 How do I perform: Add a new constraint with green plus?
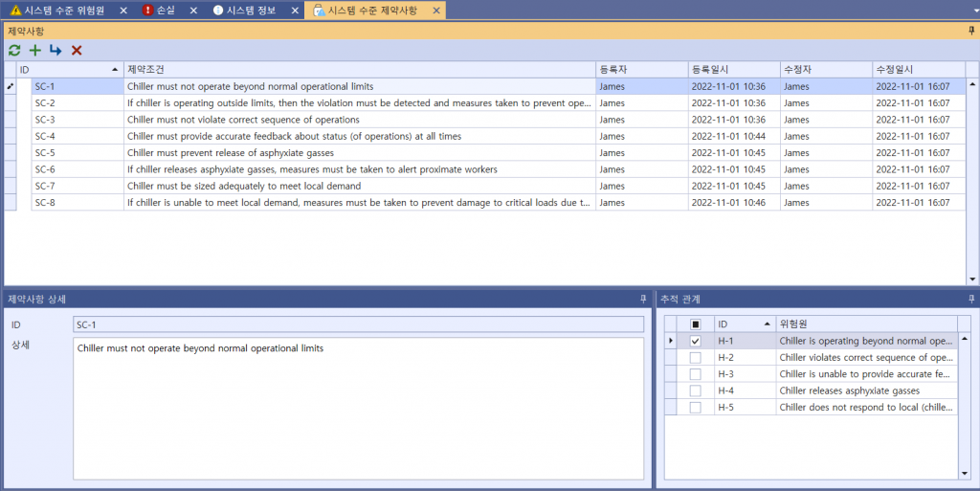(35, 50)
